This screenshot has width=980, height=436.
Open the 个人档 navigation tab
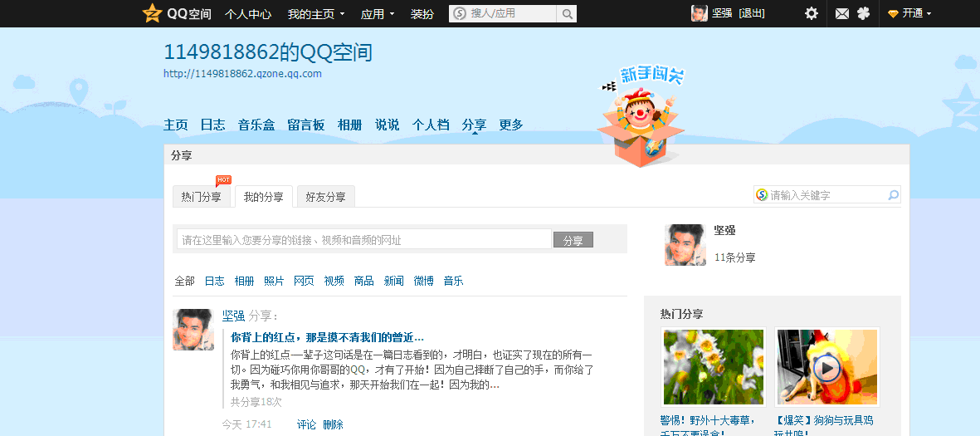click(431, 125)
